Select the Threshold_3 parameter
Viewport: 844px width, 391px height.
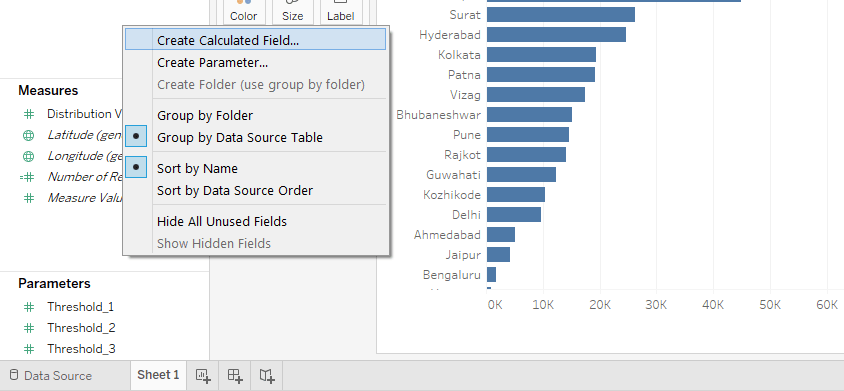coord(81,349)
